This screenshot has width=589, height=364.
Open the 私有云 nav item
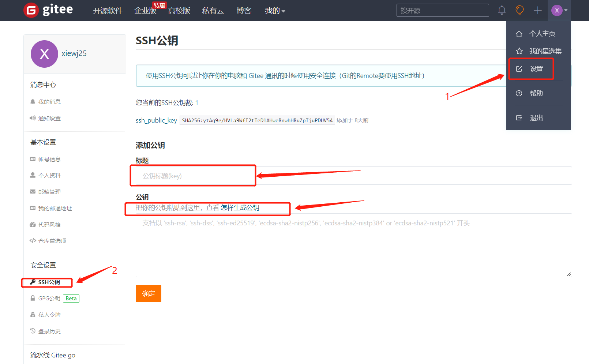coord(213,11)
